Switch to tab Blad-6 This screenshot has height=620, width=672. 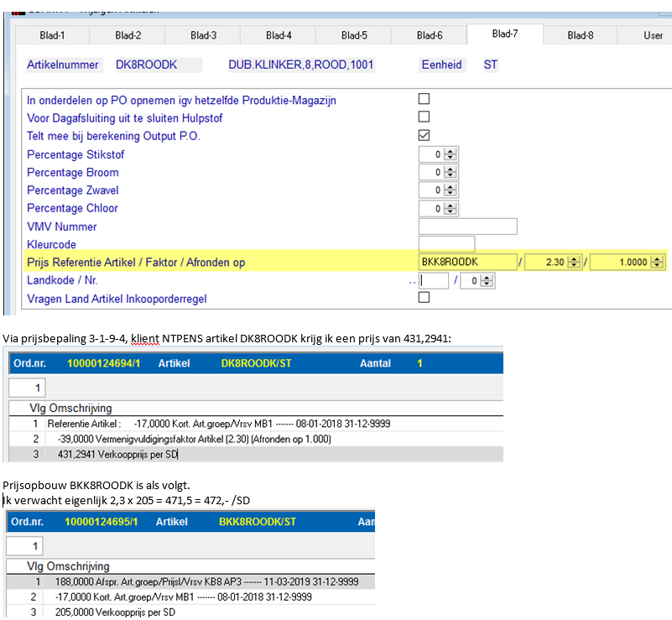point(430,35)
